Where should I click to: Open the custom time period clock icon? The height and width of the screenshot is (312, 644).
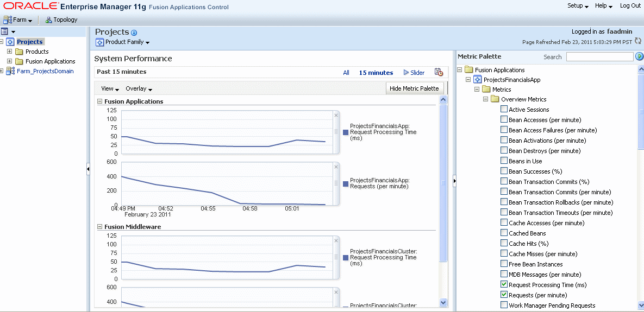point(439,72)
